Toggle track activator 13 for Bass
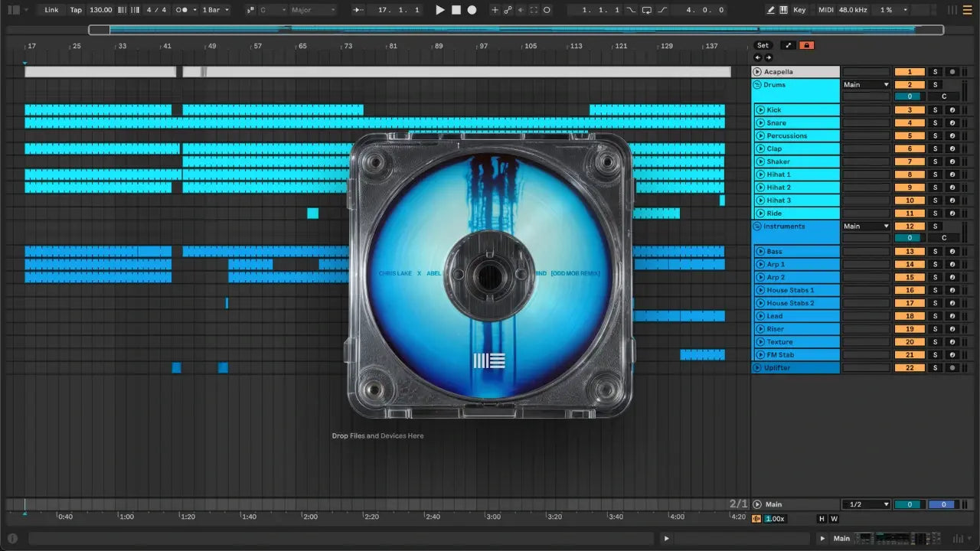Viewport: 980px width, 551px height. [x=910, y=252]
